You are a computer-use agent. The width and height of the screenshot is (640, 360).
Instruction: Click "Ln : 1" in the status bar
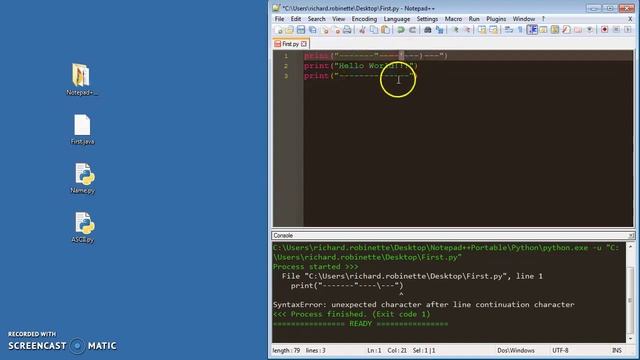tap(374, 350)
